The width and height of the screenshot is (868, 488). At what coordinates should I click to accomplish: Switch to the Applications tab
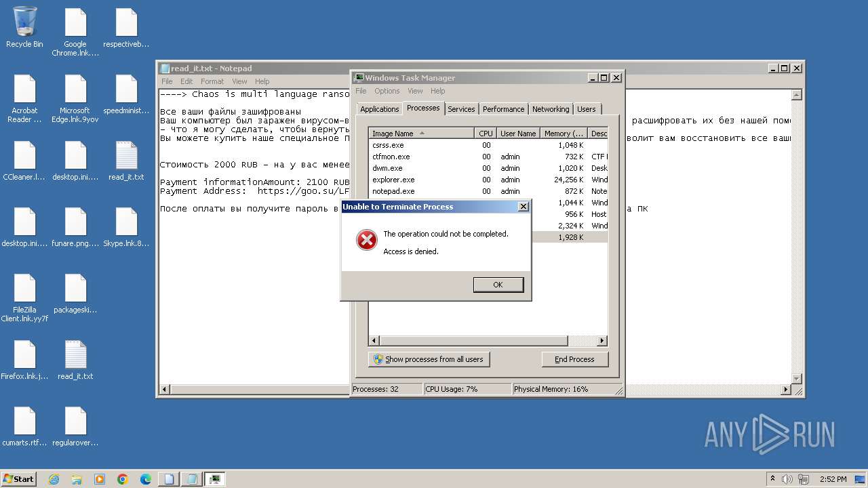coord(379,109)
